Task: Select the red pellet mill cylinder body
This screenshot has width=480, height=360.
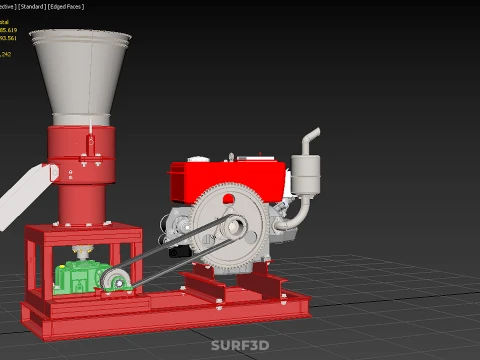Action: [82, 173]
